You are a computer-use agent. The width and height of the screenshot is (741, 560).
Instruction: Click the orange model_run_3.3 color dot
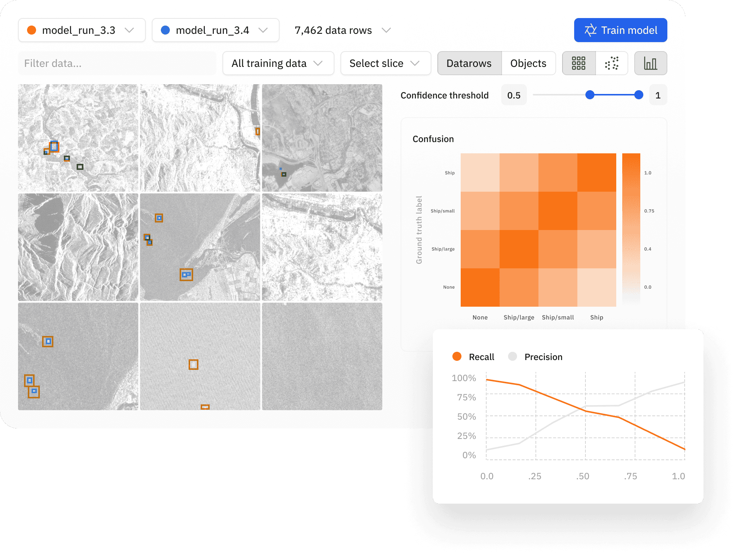pyautogui.click(x=32, y=30)
